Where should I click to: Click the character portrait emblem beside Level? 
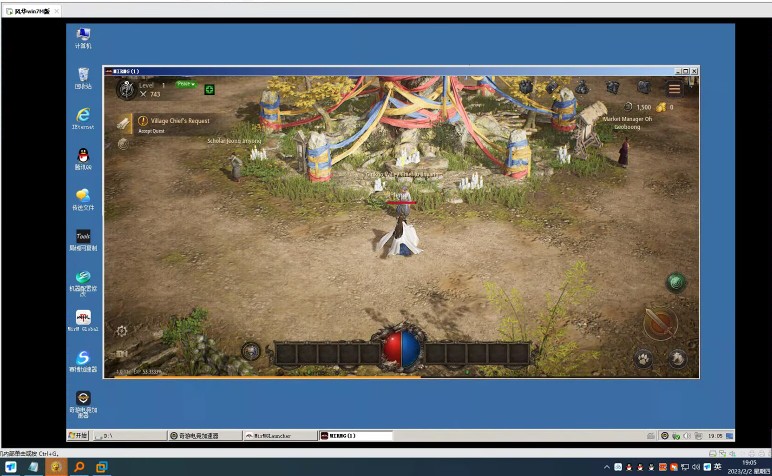point(127,90)
